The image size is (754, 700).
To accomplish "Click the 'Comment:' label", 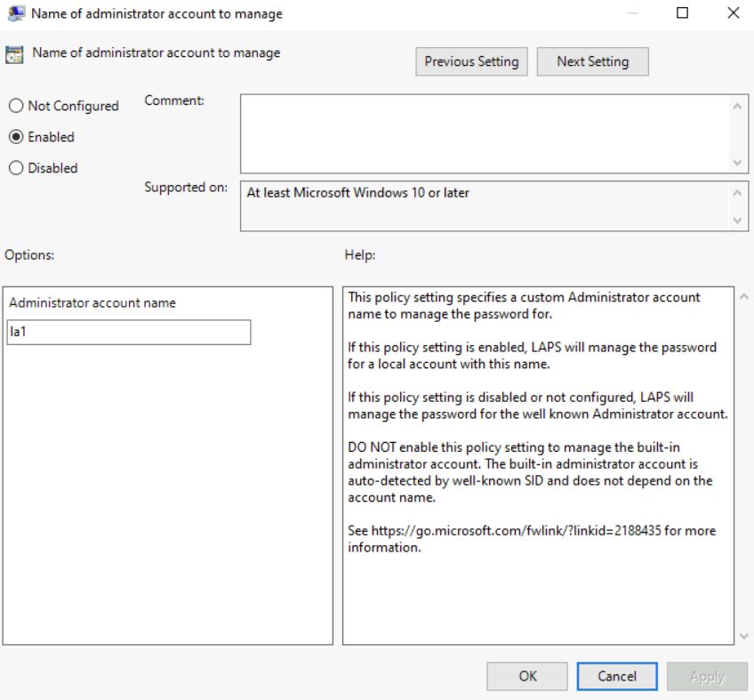I will [174, 101].
